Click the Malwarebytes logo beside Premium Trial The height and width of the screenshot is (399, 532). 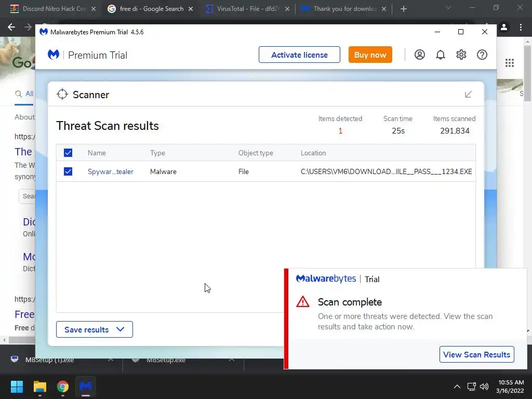click(54, 55)
